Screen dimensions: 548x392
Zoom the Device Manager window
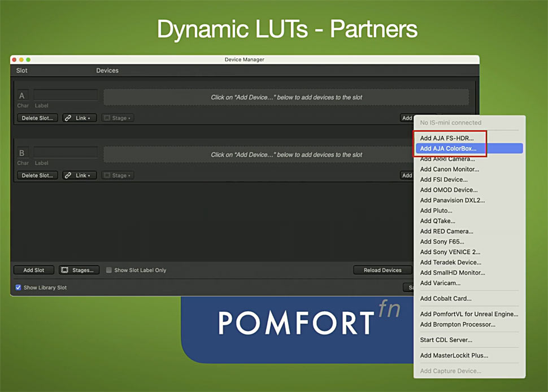coord(28,60)
